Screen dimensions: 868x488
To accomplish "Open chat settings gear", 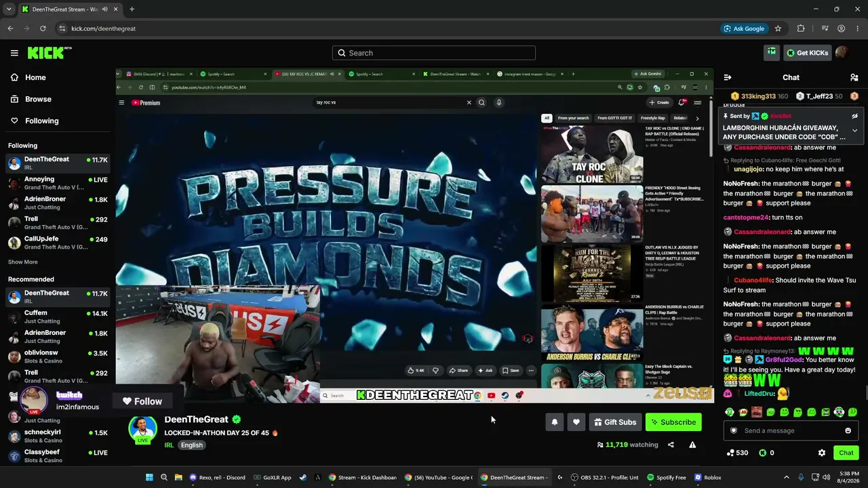I will click(822, 453).
